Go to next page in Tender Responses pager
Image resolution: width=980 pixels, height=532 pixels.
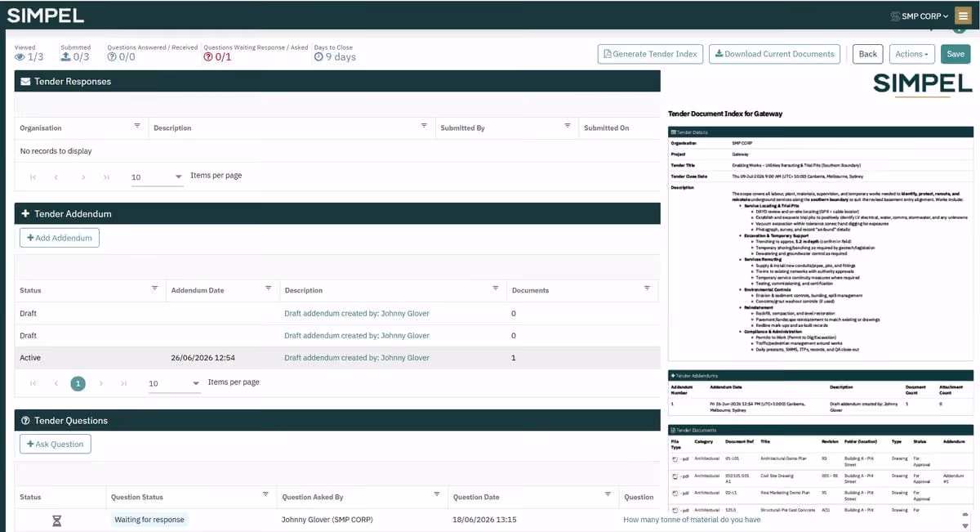(x=82, y=177)
